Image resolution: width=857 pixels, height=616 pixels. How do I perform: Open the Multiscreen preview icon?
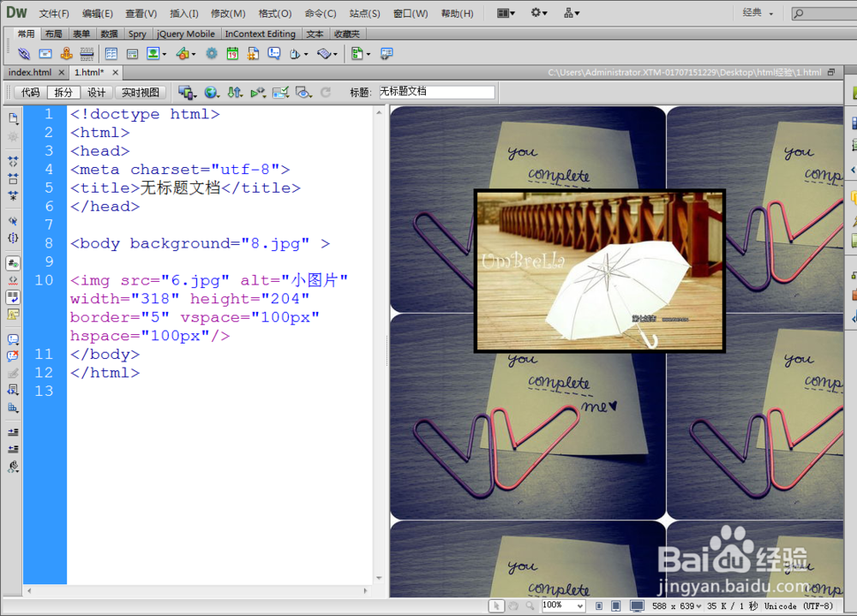click(x=186, y=93)
